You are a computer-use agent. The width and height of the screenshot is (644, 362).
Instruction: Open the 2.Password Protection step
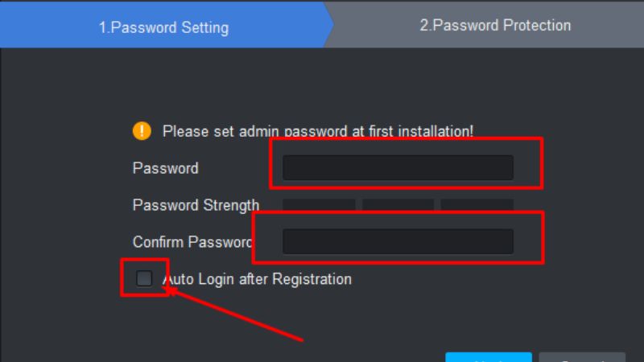tap(495, 26)
